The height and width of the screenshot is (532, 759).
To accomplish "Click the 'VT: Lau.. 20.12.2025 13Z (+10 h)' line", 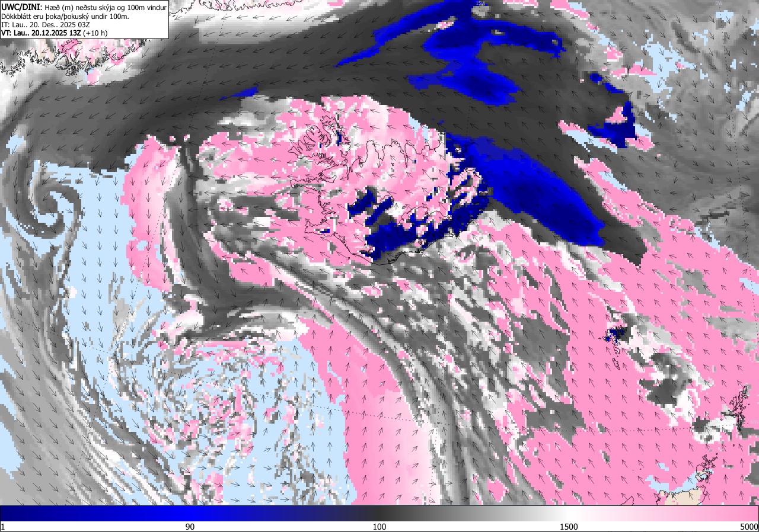I will (x=54, y=34).
